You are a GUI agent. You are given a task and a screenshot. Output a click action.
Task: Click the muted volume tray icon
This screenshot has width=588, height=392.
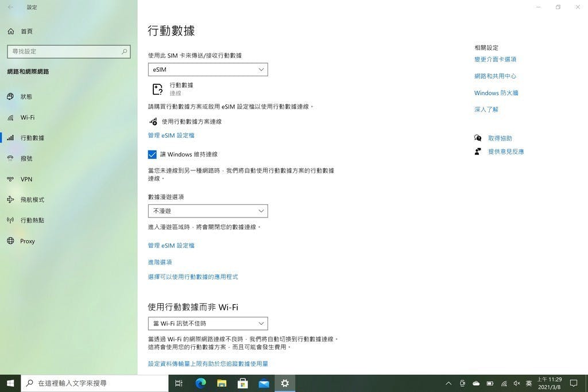(x=517, y=383)
